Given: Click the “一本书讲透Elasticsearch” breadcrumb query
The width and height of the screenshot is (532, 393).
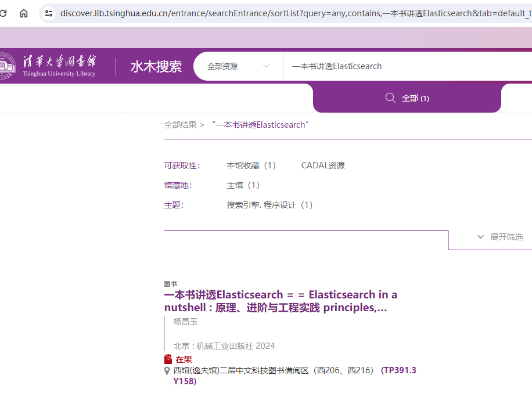Looking at the screenshot, I should tap(261, 125).
